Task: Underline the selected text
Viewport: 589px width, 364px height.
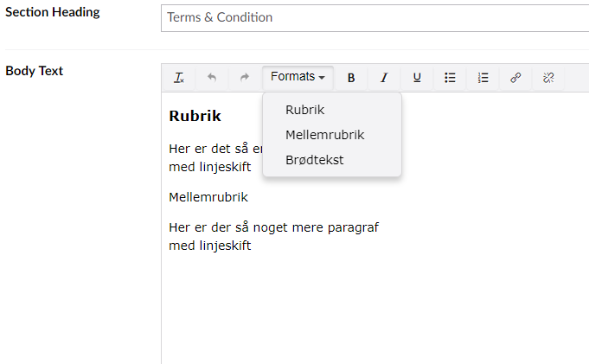Action: (417, 77)
